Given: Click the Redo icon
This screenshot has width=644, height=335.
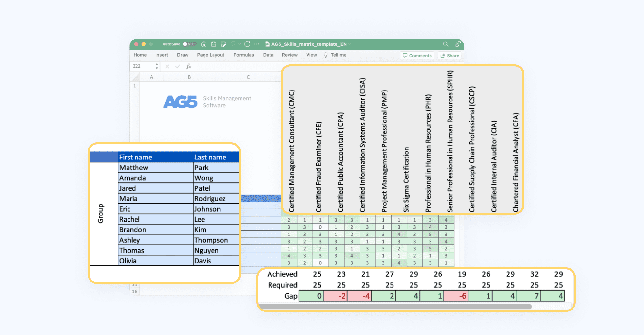Looking at the screenshot, I should (x=247, y=44).
